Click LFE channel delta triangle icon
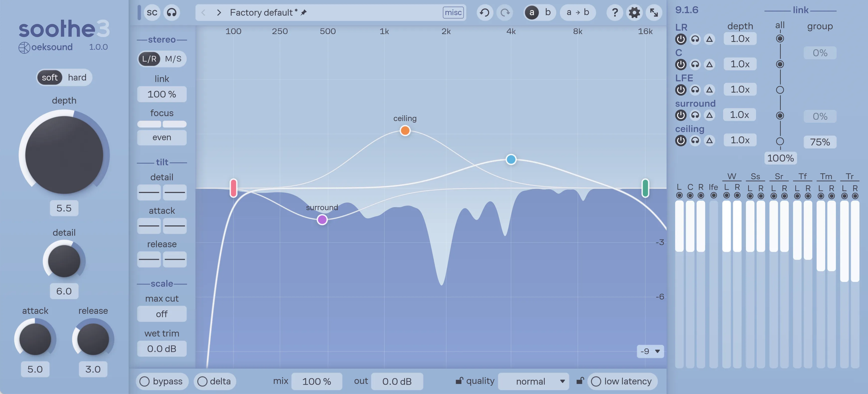The height and width of the screenshot is (394, 868). [x=710, y=90]
